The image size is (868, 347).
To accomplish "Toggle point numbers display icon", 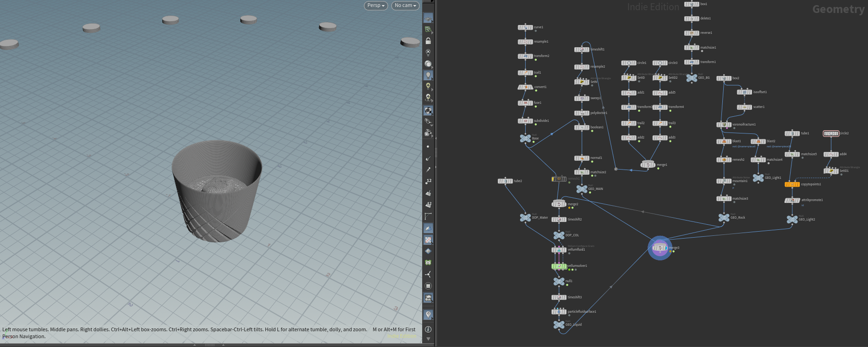I will click(x=428, y=181).
